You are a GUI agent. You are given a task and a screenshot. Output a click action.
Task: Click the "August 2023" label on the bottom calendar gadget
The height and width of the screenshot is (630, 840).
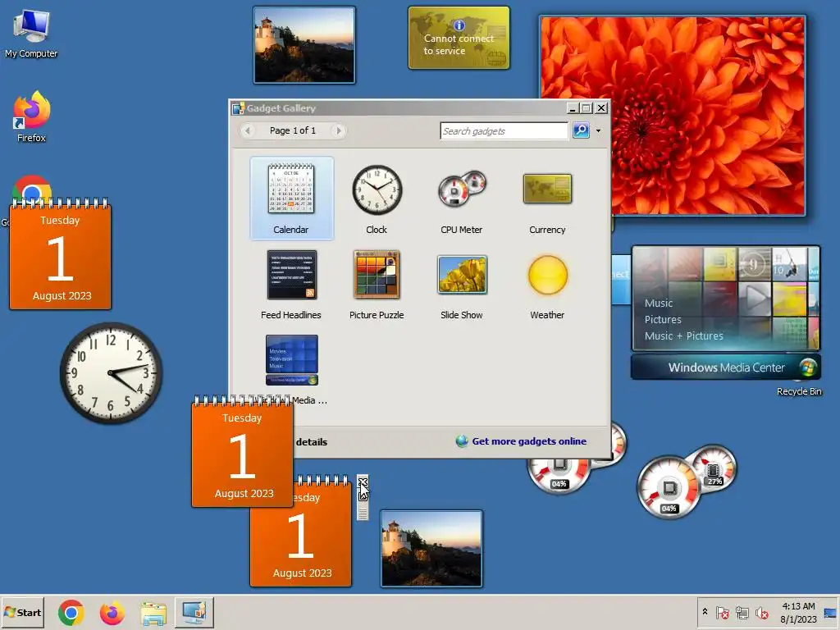coord(302,573)
